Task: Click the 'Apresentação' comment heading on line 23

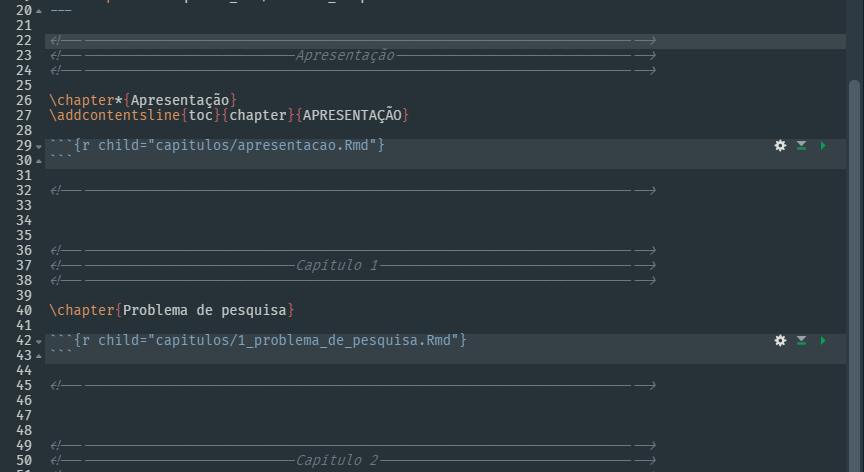Action: pyautogui.click(x=345, y=55)
